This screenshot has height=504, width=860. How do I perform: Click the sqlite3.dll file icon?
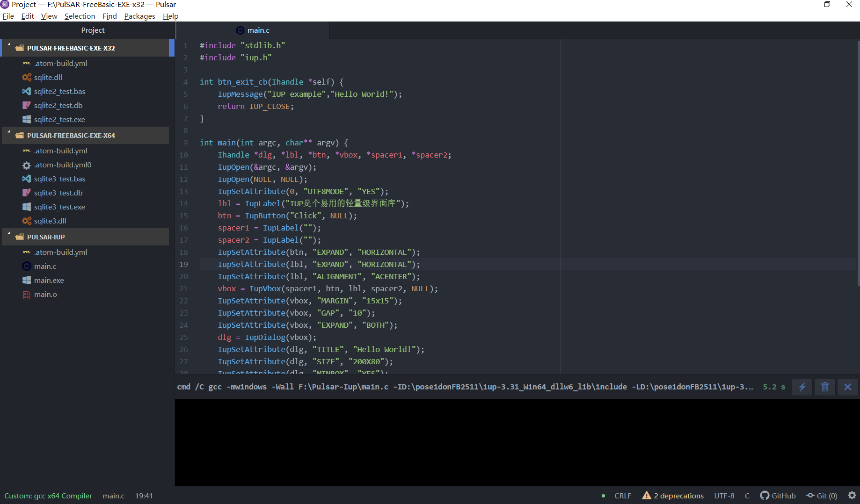pos(27,221)
